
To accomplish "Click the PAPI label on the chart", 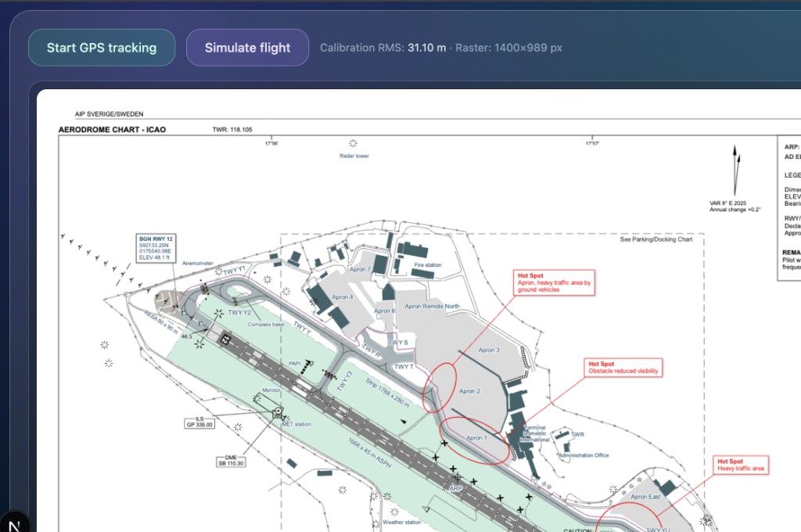I will 295,363.
